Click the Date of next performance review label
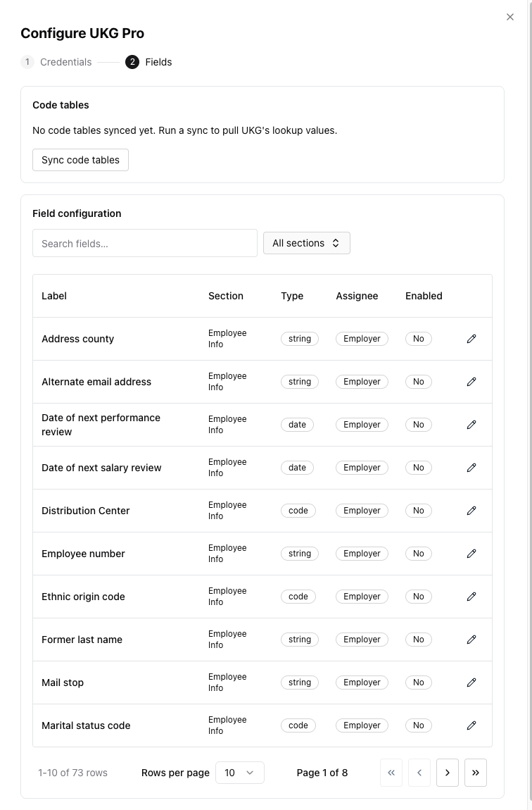532x810 pixels. (101, 425)
